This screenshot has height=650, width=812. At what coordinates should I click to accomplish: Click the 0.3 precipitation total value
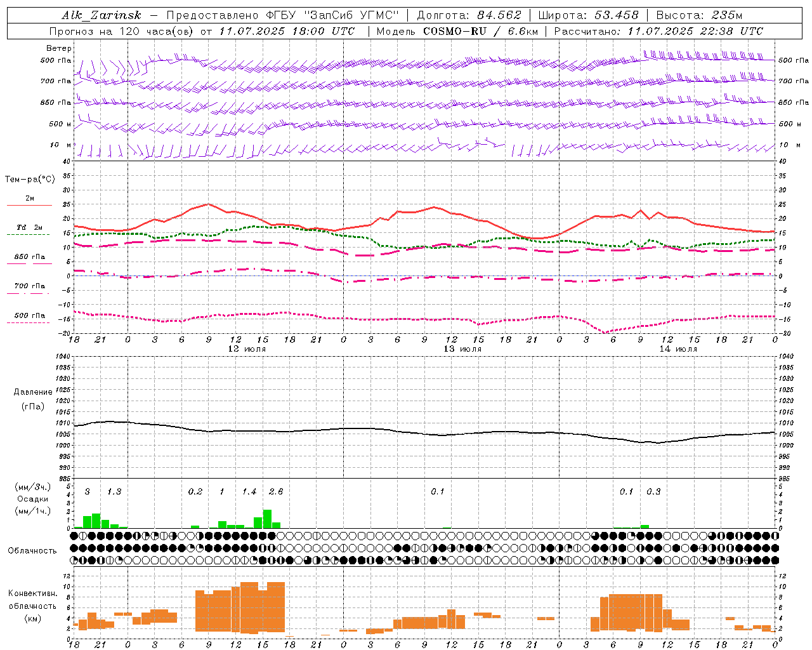tap(653, 492)
